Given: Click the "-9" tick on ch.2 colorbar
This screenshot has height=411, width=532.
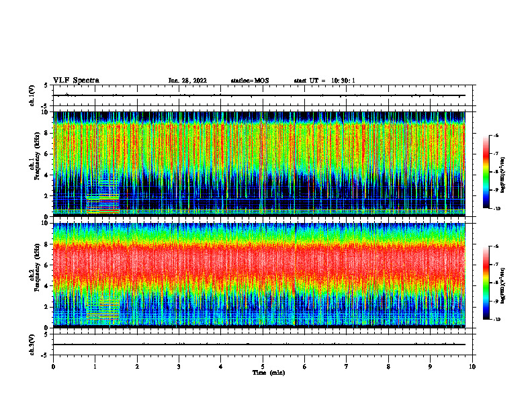Looking at the screenshot, I should (496, 301).
